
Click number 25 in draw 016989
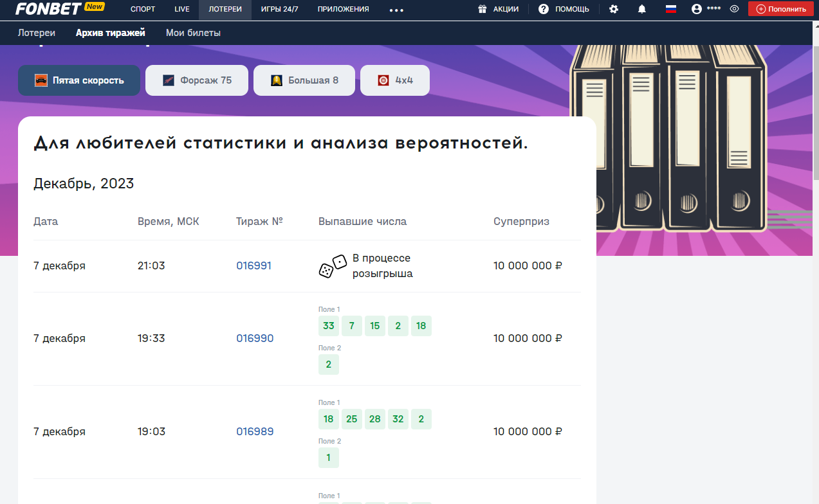[x=352, y=419]
